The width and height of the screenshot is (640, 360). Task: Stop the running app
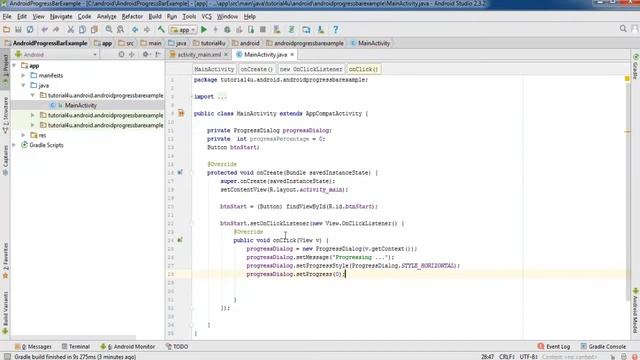pyautogui.click(x=263, y=29)
